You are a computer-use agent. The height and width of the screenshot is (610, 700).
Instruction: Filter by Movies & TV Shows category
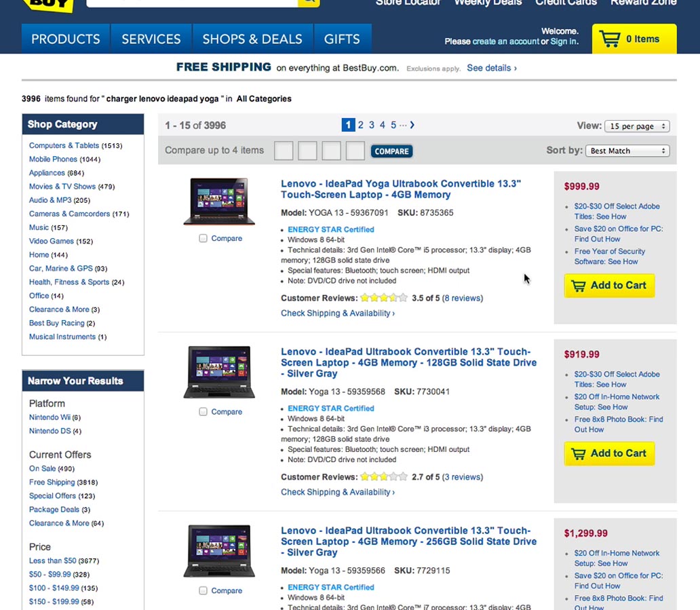tap(62, 186)
